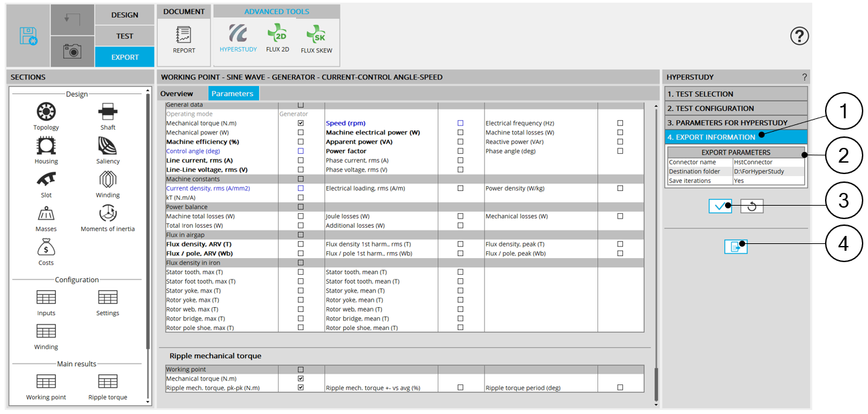The width and height of the screenshot is (868, 414).
Task: Uncheck the Mechanical torque (N.m) checkbox
Action: pos(301,124)
